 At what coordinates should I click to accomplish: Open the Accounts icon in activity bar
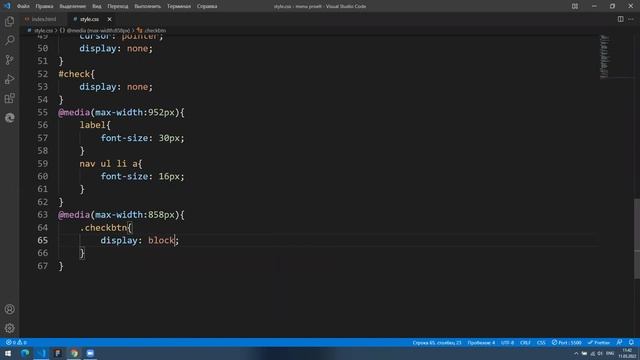(9, 309)
